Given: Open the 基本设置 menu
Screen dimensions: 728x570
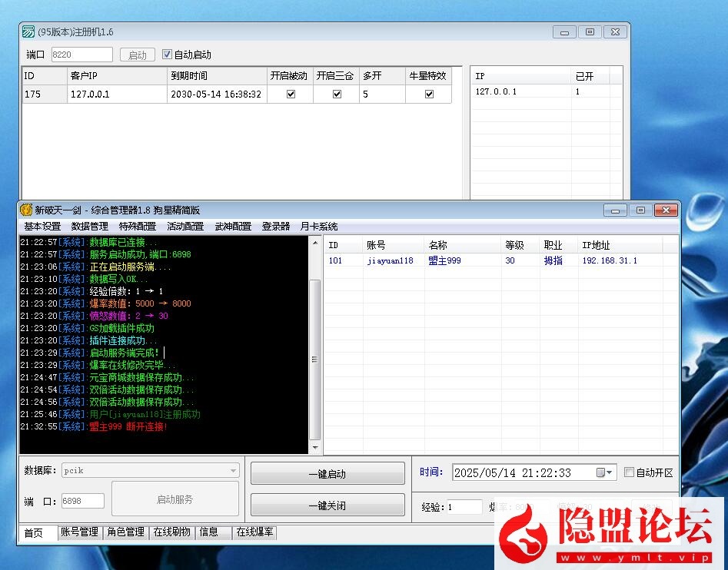Looking at the screenshot, I should [x=42, y=227].
